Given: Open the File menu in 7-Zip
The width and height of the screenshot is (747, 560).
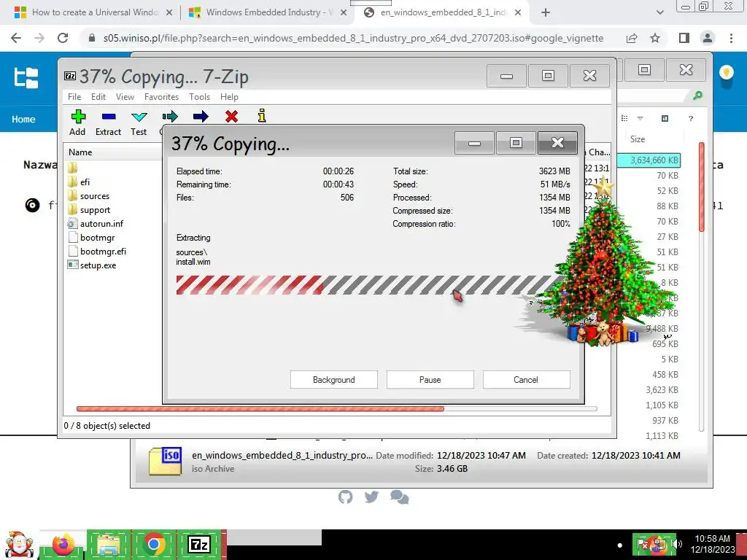Looking at the screenshot, I should (74, 97).
